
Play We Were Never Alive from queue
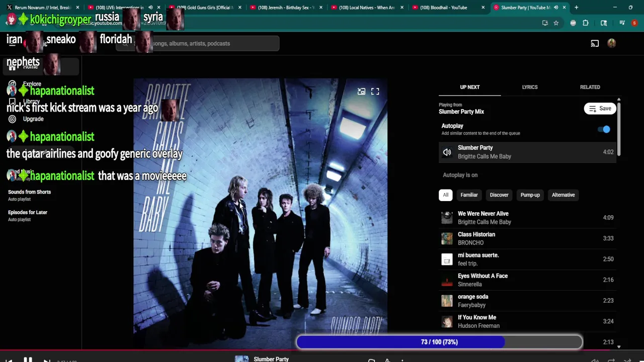[528, 218]
